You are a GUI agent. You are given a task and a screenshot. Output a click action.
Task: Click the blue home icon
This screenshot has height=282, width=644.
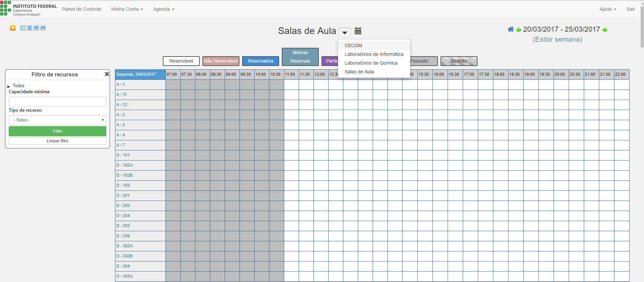click(x=510, y=29)
